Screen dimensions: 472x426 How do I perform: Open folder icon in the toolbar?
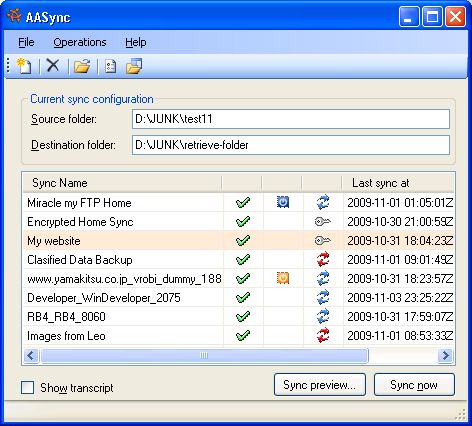click(82, 66)
